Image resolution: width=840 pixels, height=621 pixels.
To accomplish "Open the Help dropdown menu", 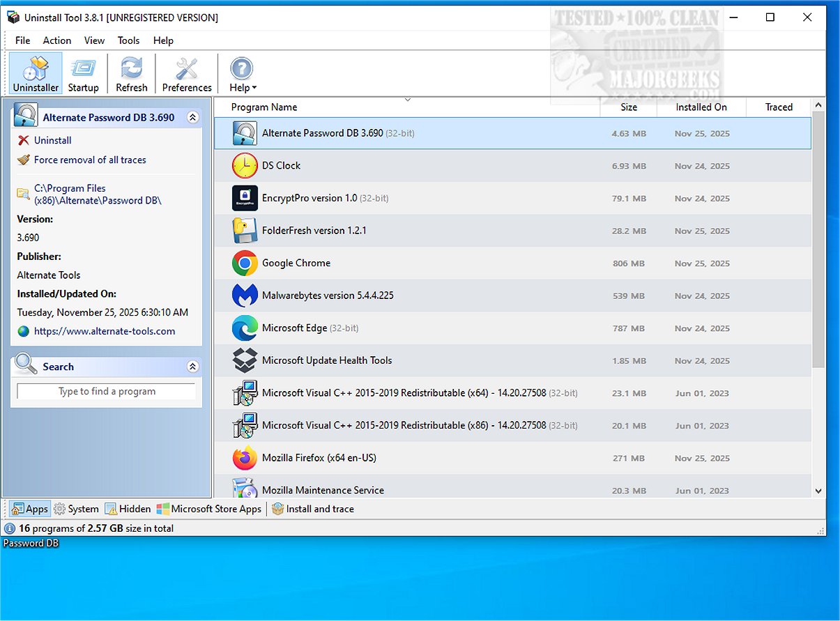I will tap(241, 72).
